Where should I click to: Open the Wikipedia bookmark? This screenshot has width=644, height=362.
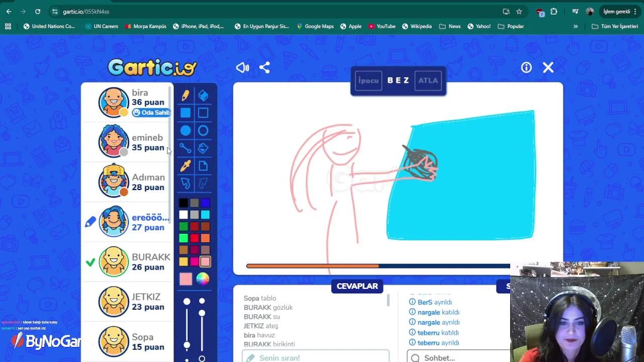coord(417,26)
